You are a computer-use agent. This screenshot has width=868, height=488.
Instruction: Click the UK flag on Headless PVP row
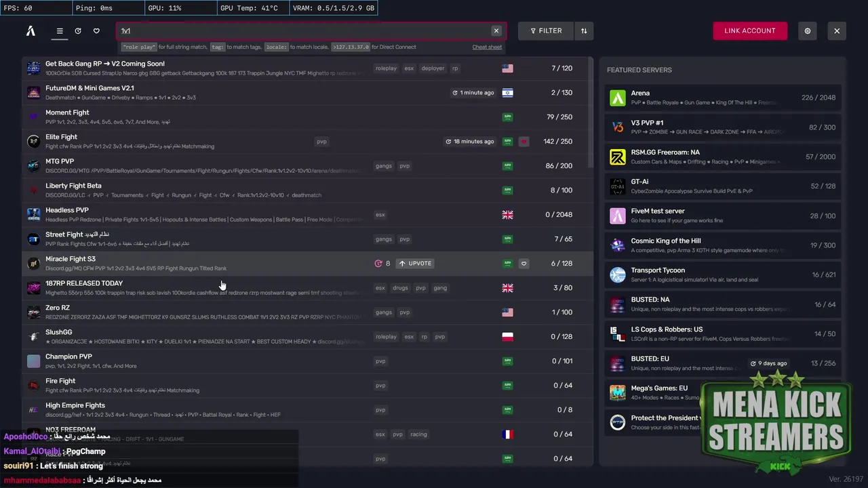pyautogui.click(x=507, y=215)
